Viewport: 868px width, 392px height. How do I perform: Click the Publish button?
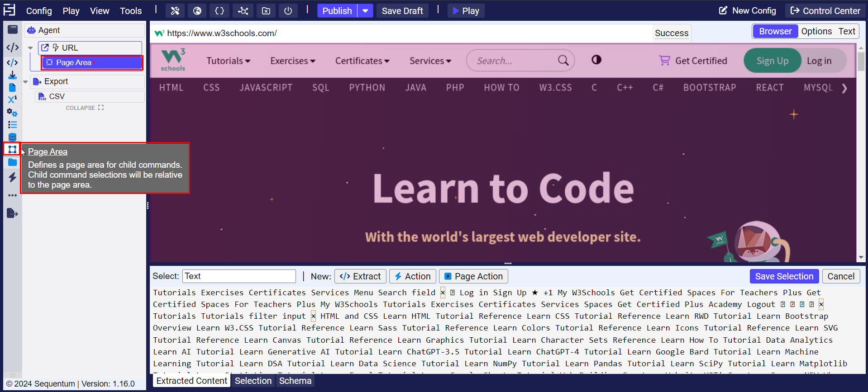point(337,11)
